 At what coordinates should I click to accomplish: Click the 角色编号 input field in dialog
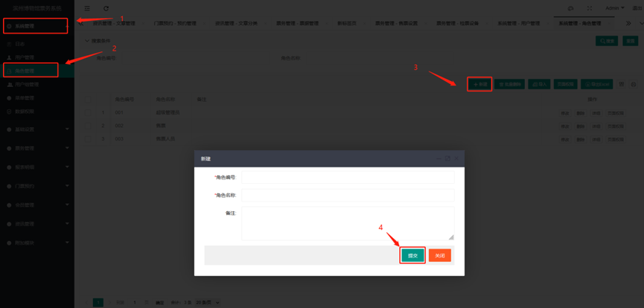point(347,178)
